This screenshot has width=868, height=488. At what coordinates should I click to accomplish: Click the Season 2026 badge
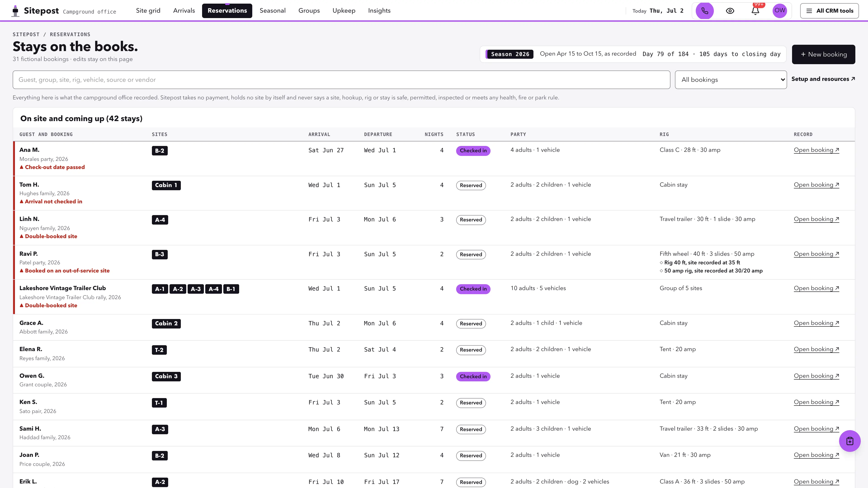[x=510, y=54]
